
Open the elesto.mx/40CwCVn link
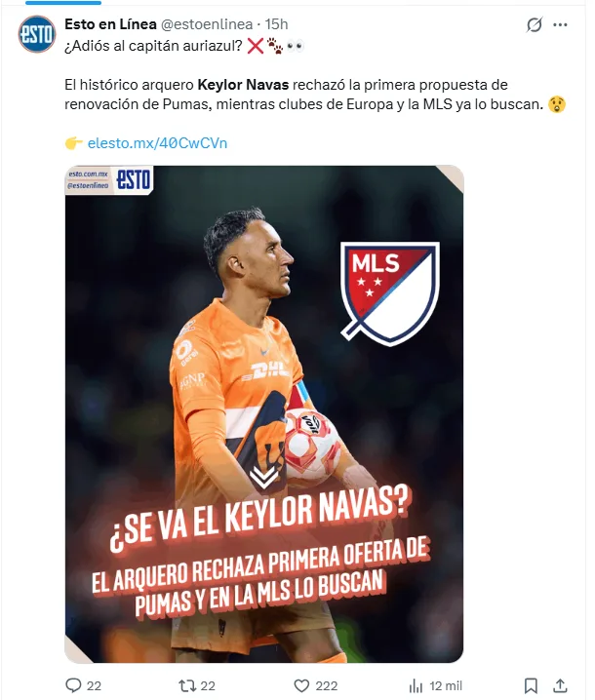[157, 143]
